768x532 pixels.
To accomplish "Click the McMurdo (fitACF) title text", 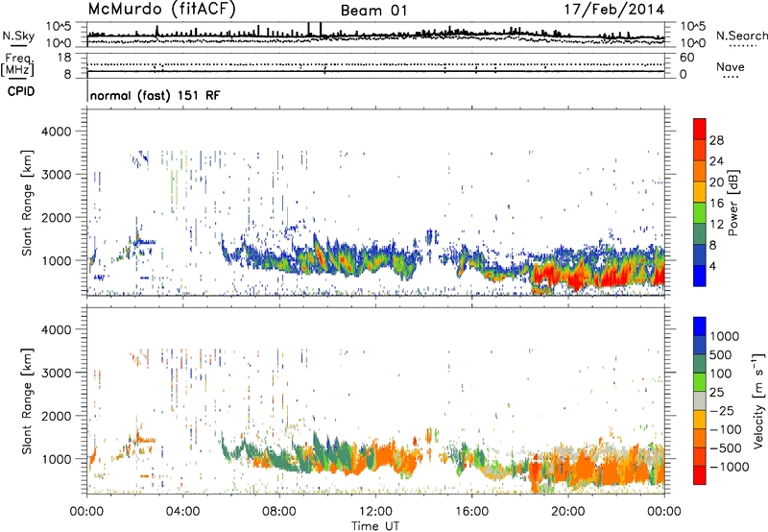I will pyautogui.click(x=161, y=10).
